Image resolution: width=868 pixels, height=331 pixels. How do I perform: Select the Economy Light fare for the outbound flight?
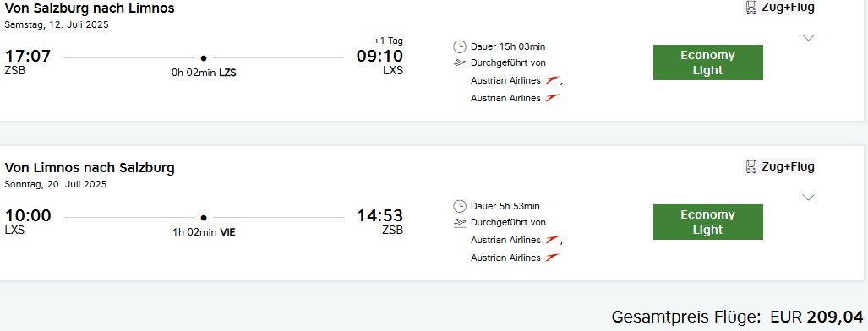(x=708, y=62)
